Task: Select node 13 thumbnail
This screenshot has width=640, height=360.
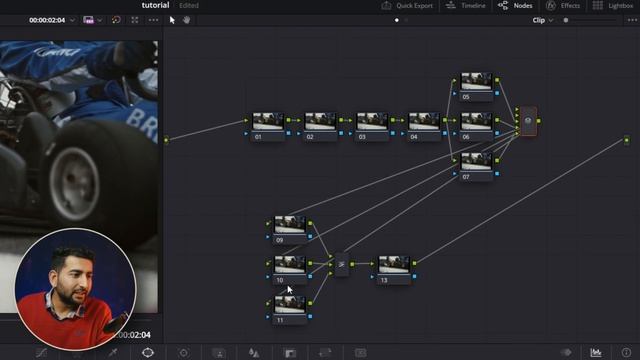Action: pos(394,265)
